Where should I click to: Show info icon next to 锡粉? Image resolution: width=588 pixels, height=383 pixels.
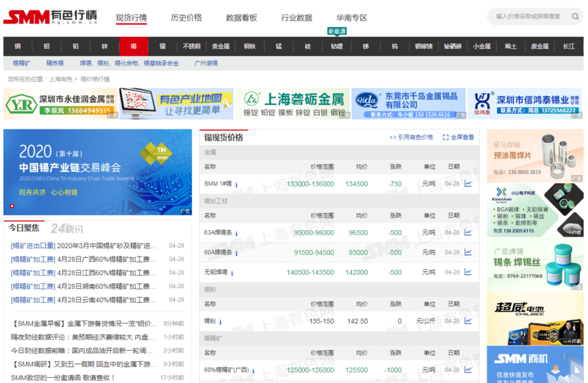(220, 322)
